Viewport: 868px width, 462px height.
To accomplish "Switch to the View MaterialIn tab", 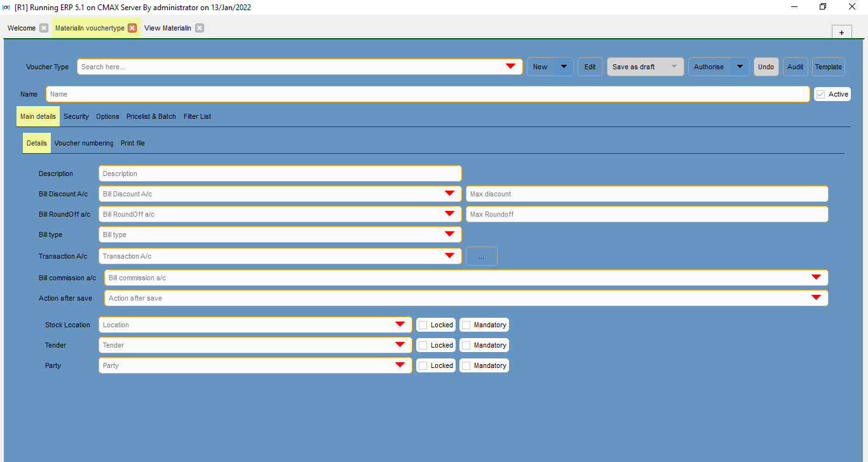I will (x=168, y=28).
